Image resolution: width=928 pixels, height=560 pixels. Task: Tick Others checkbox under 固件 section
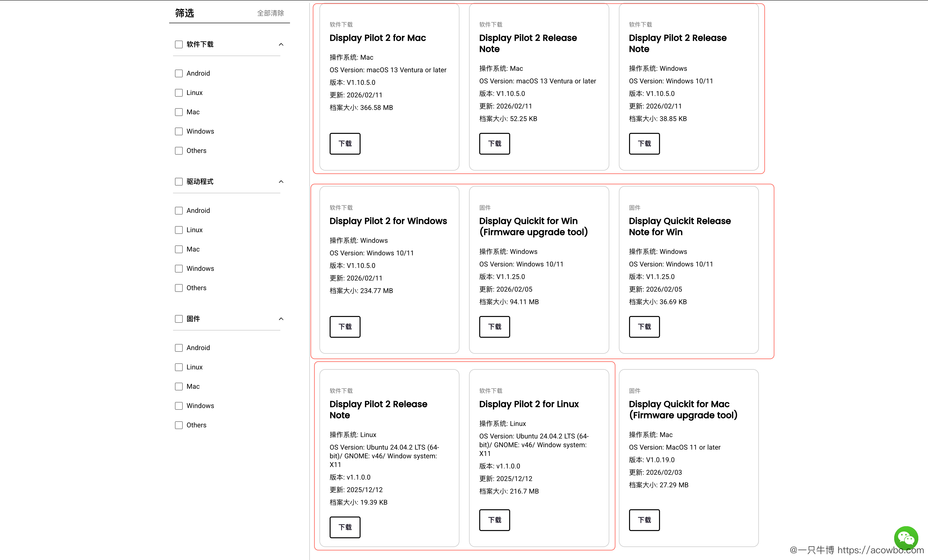click(x=179, y=425)
